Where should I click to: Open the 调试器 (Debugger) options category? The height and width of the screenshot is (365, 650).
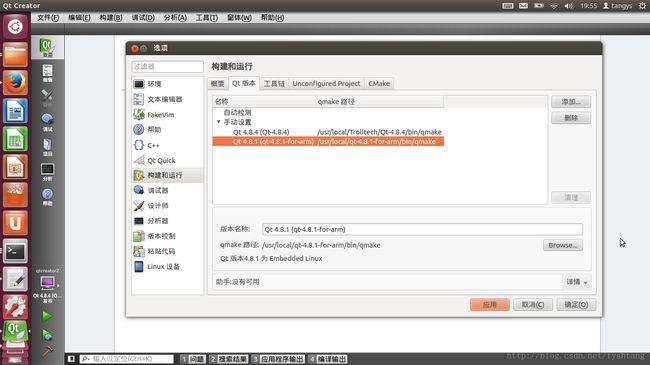point(167,190)
